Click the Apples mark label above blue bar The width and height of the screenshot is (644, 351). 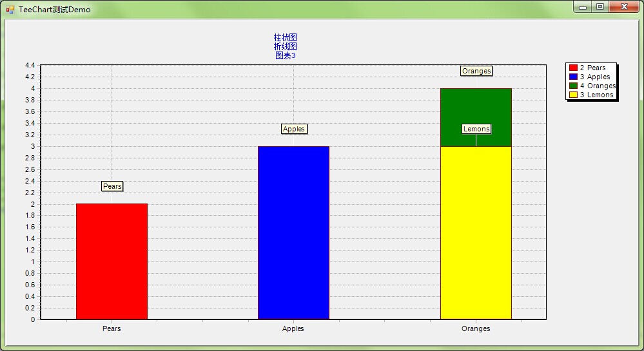294,129
